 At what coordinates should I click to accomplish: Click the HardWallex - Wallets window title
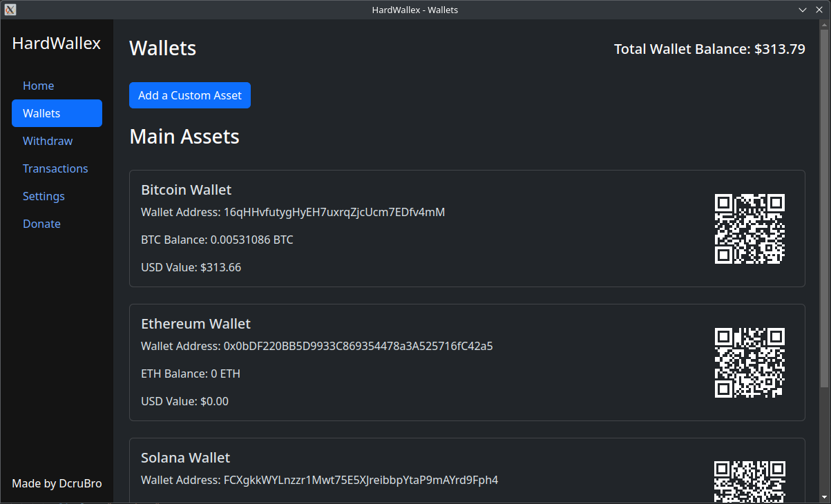pos(414,10)
